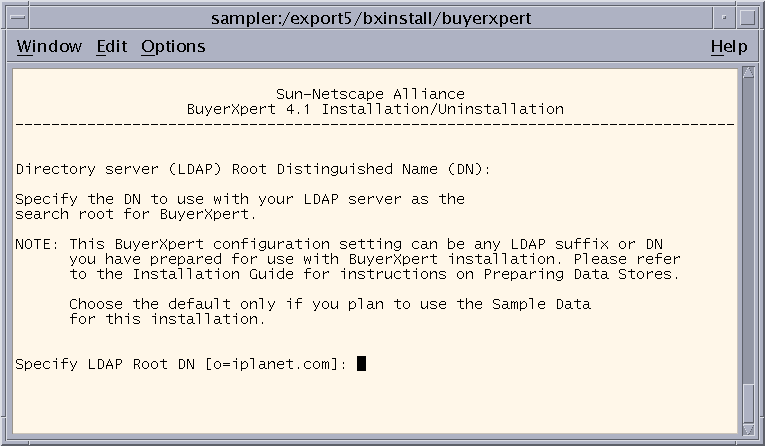
Task: Click the scrollbar down arrow
Action: click(748, 429)
